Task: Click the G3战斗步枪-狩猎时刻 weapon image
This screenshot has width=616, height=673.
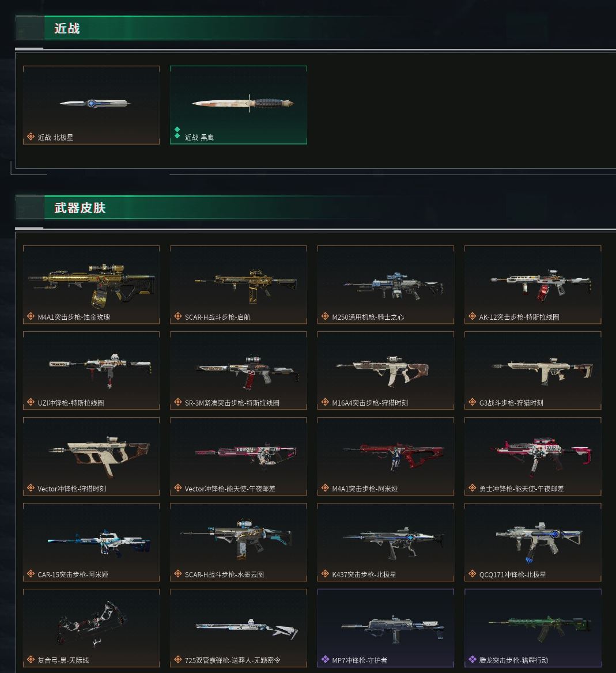Action: [542, 370]
